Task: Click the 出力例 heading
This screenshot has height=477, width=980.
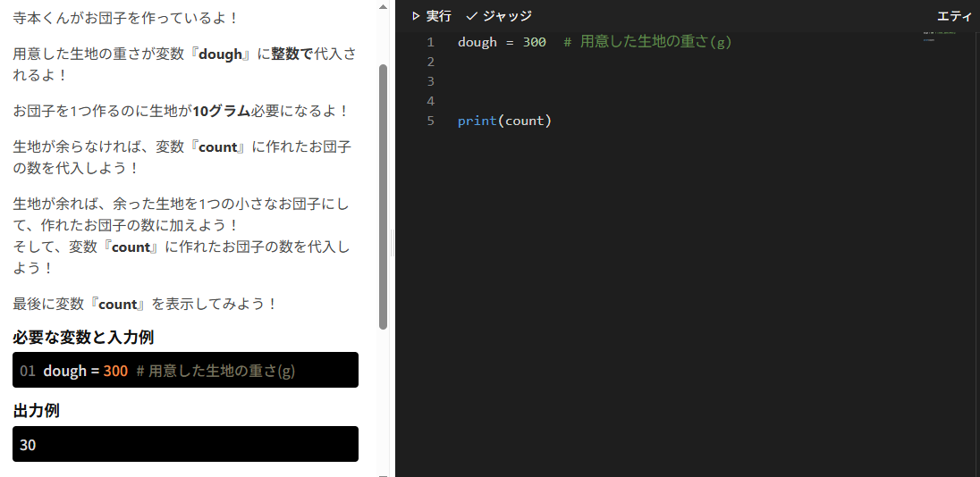Action: pos(36,411)
